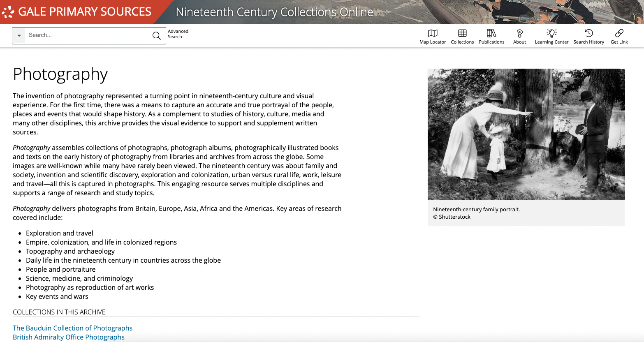Expand the search options dropdown arrow

(19, 36)
